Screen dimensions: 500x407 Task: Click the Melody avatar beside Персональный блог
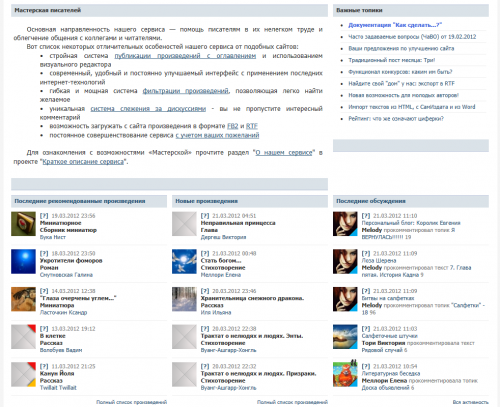click(345, 224)
